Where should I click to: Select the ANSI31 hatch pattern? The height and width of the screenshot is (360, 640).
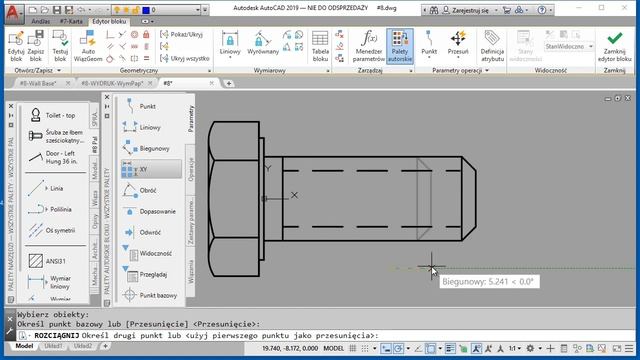(47, 261)
